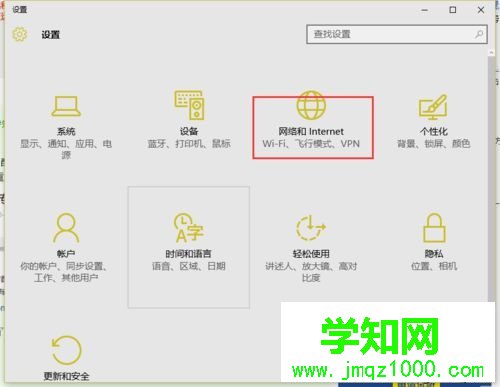
Task: Open the Personalization (个性化) paintbrush icon
Action: coord(433,107)
